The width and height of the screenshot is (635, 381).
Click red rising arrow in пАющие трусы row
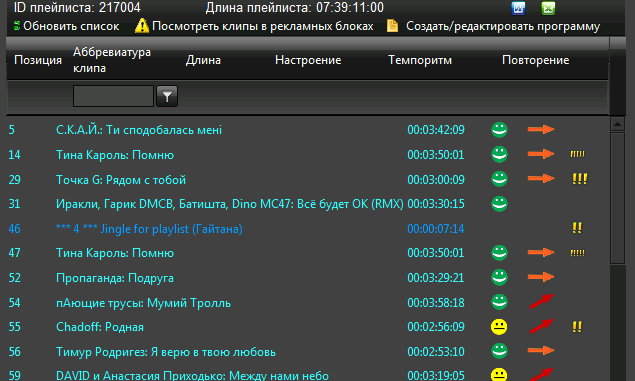pyautogui.click(x=541, y=301)
